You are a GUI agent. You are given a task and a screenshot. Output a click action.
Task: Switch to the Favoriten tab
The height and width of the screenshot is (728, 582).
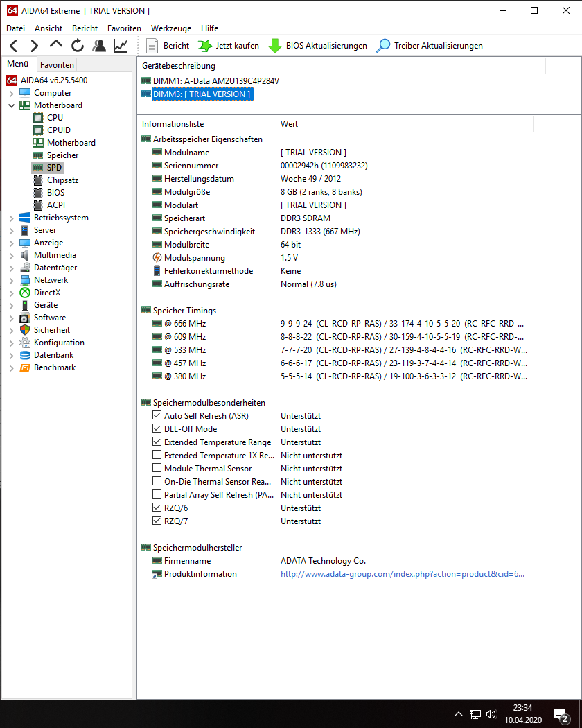click(57, 65)
